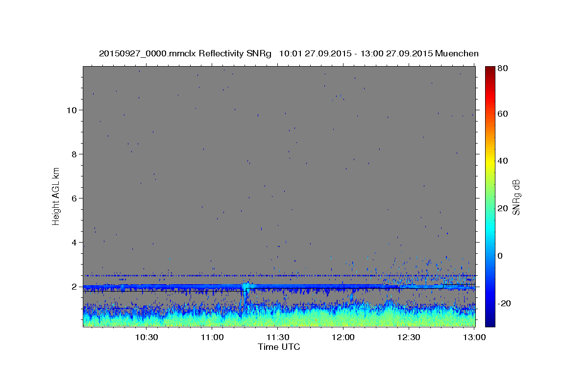Click the 12:30 time tick label
This screenshot has width=588, height=392.
pyautogui.click(x=409, y=337)
